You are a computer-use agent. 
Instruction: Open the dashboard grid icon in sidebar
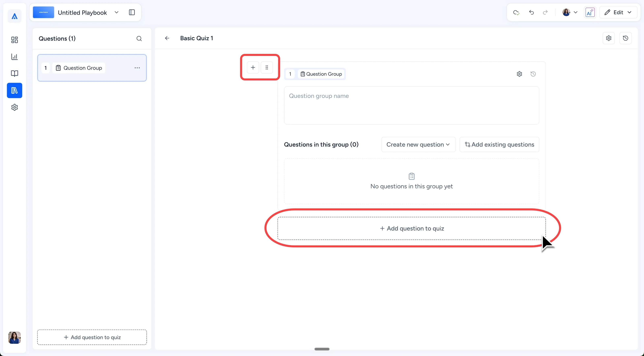[14, 40]
